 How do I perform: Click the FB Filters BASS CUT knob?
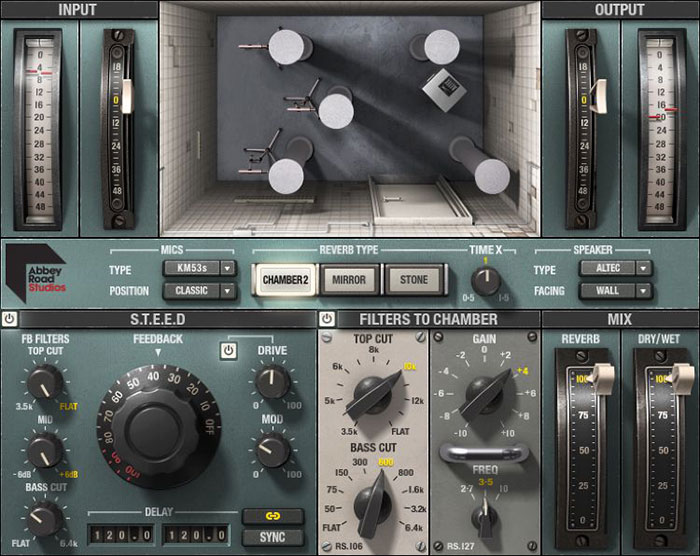[x=44, y=518]
